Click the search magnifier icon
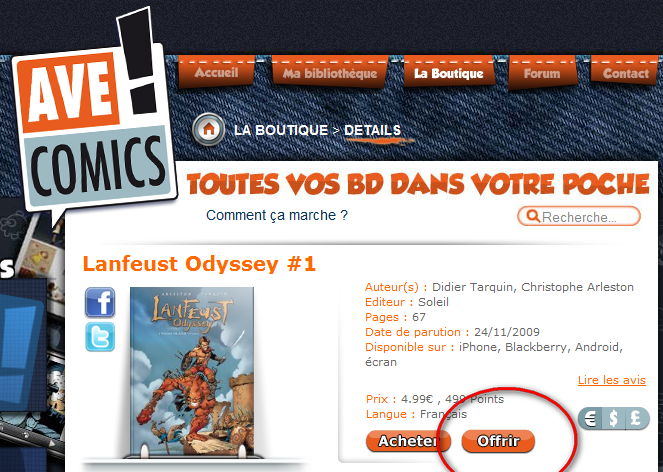The image size is (663, 472). pos(533,217)
